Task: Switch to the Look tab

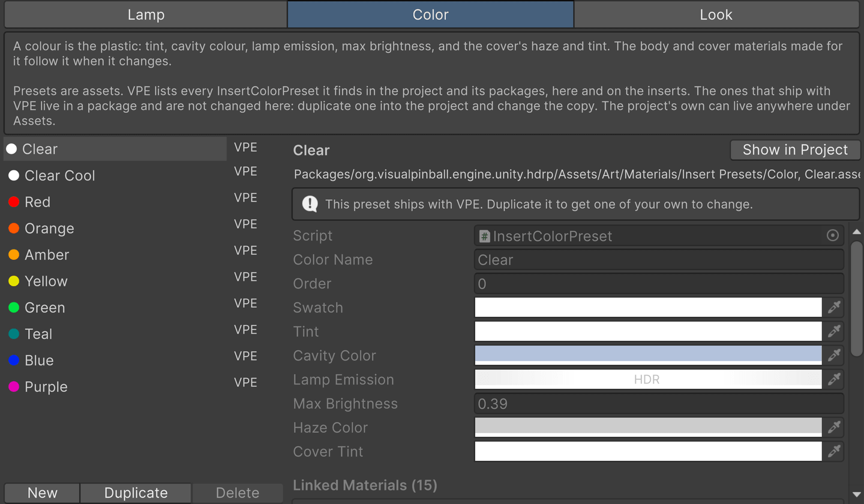Action: [x=716, y=14]
